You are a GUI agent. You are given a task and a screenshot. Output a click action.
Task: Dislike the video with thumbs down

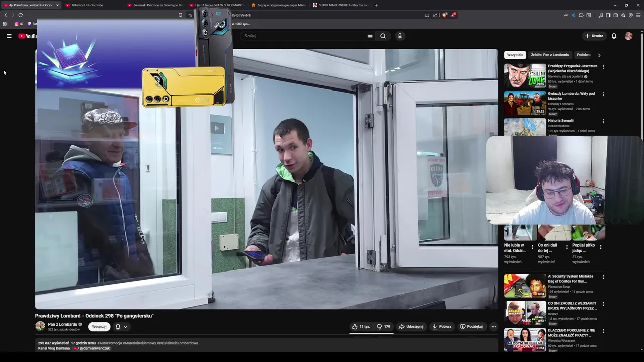click(x=384, y=326)
